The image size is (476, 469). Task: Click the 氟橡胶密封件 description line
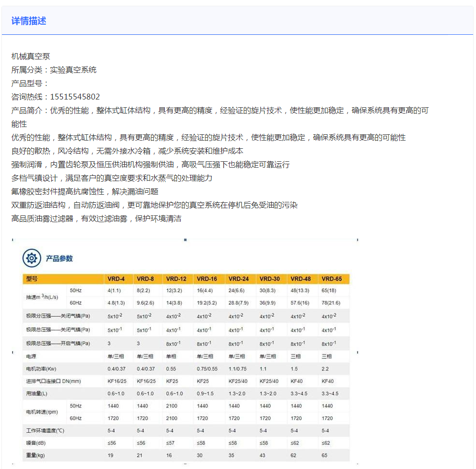(85, 191)
